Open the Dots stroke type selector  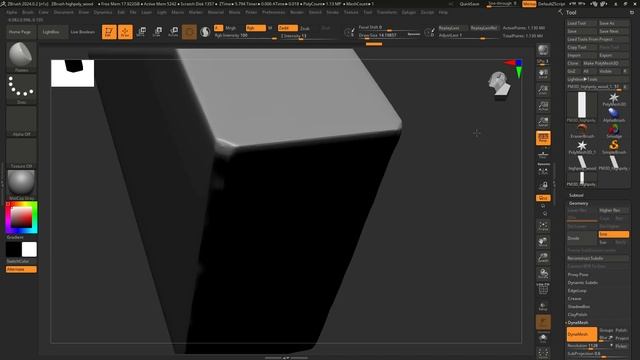tap(21, 89)
